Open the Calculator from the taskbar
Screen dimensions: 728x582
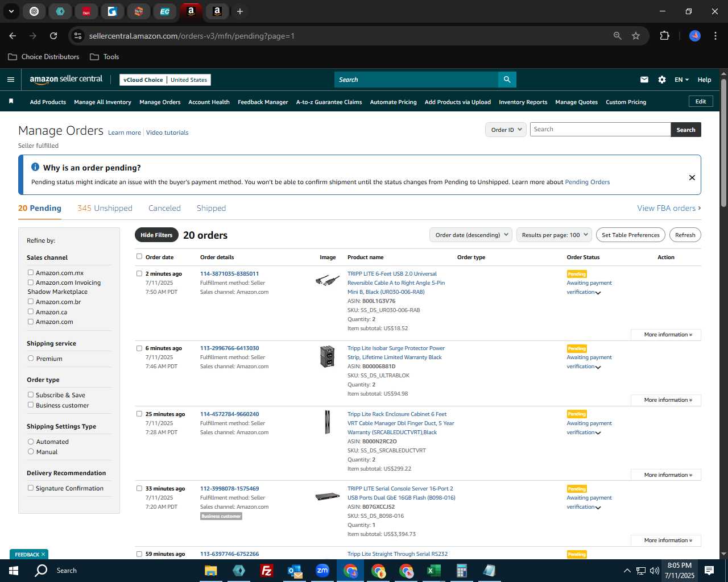461,571
